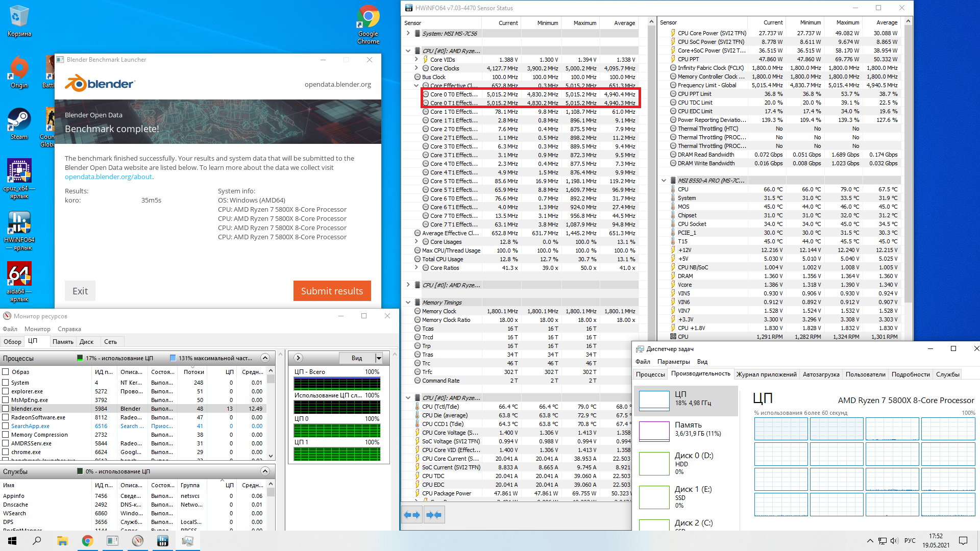Image resolution: width=980 pixels, height=551 pixels.
Task: Open the opendata.blender.org/about link
Action: (x=108, y=177)
